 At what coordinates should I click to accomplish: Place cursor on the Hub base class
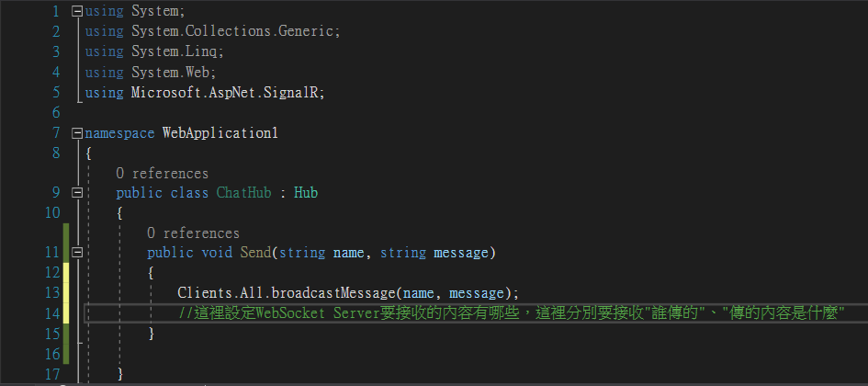coord(306,193)
